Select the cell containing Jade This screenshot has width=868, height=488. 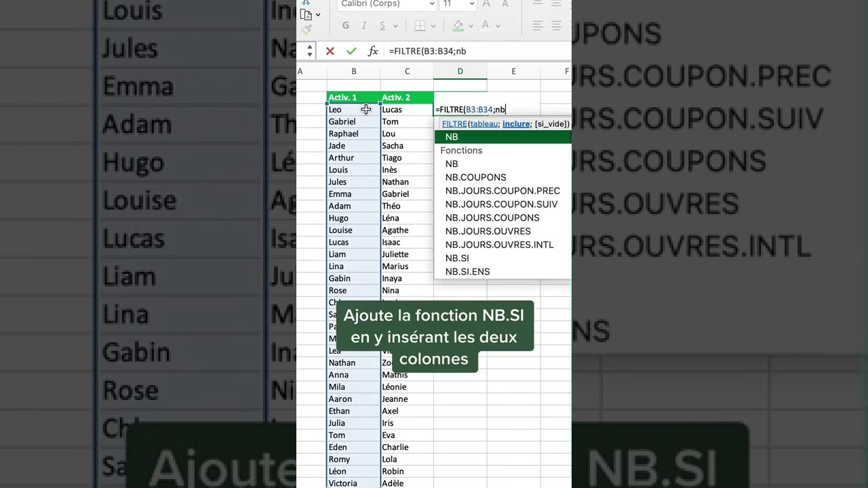tap(353, 146)
